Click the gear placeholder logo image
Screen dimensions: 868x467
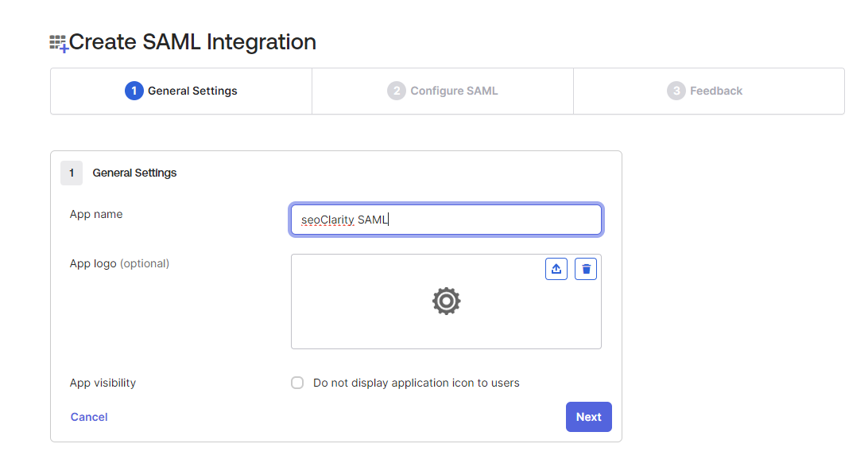click(446, 302)
